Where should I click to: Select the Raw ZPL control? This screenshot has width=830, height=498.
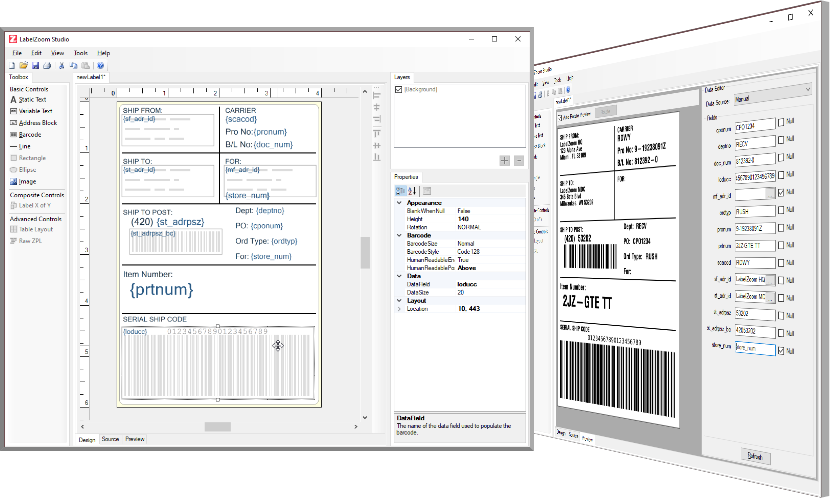point(26,241)
